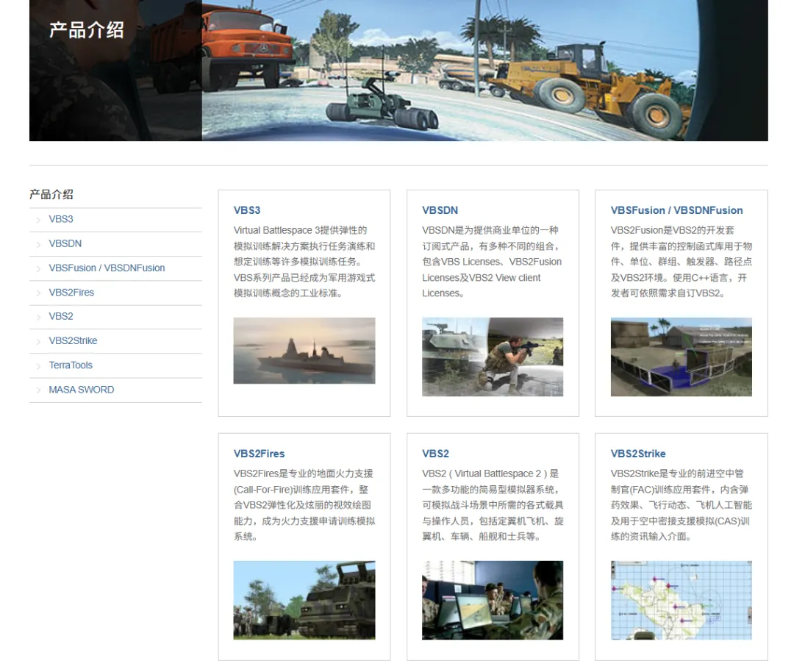Screen dimensions: 794x672
Task: Click the VBS2Strike map thumbnail
Action: (681, 600)
